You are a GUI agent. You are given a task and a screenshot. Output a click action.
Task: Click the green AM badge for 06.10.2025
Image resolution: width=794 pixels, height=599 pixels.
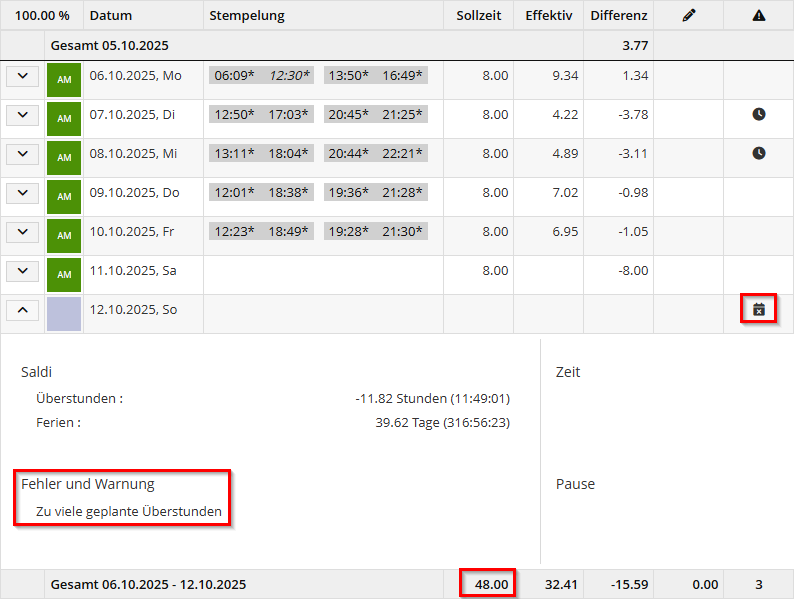[x=64, y=79]
